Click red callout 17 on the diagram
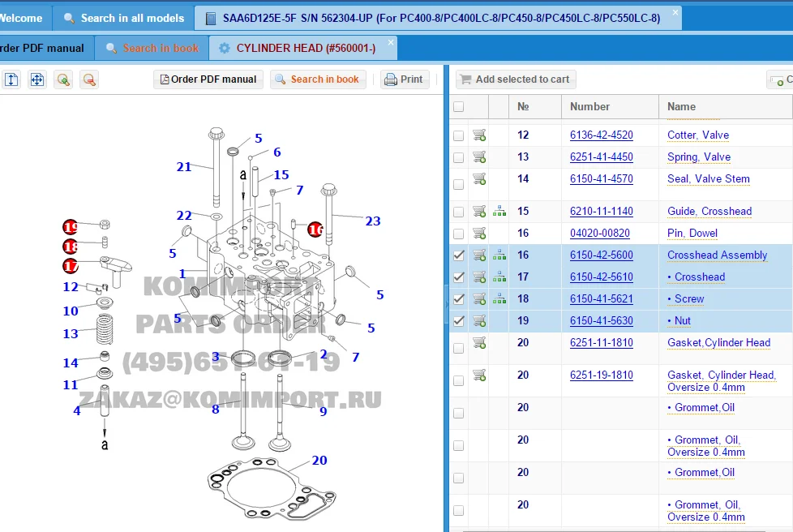 click(x=71, y=266)
